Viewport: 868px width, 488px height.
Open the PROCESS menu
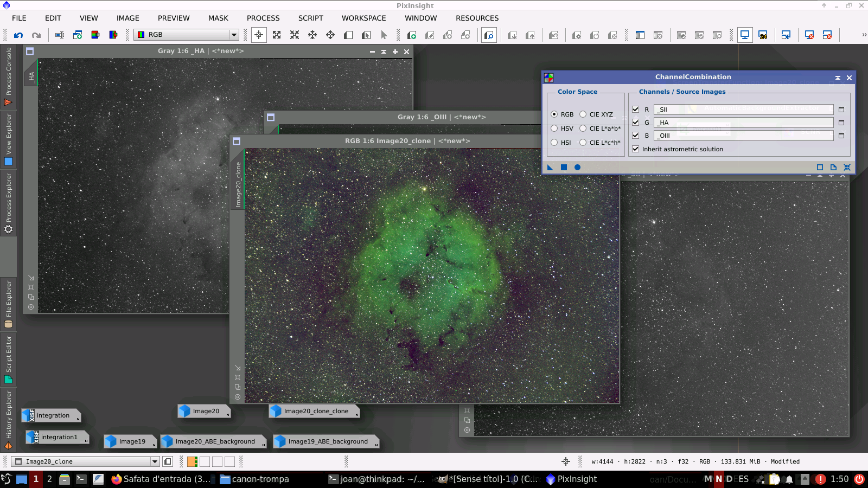[x=263, y=18]
